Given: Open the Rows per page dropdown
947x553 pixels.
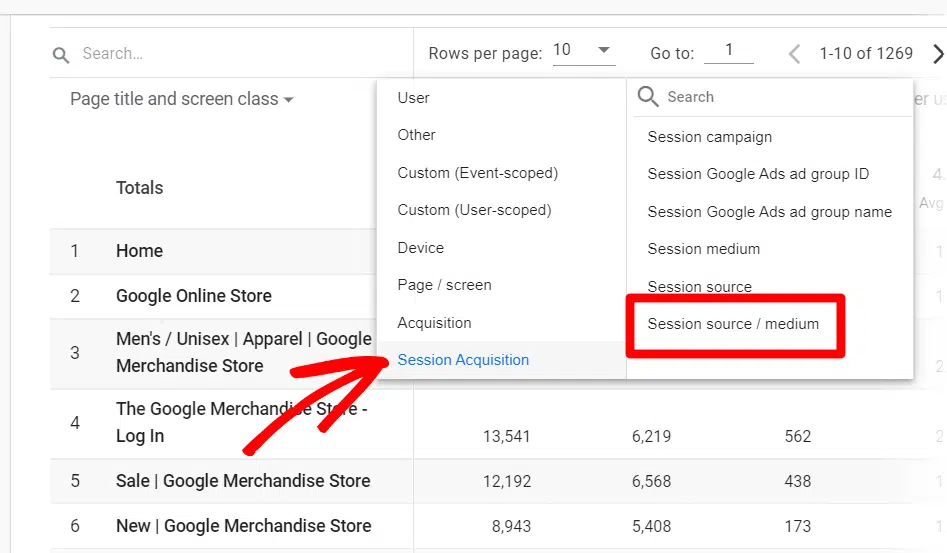Looking at the screenshot, I should 584,51.
